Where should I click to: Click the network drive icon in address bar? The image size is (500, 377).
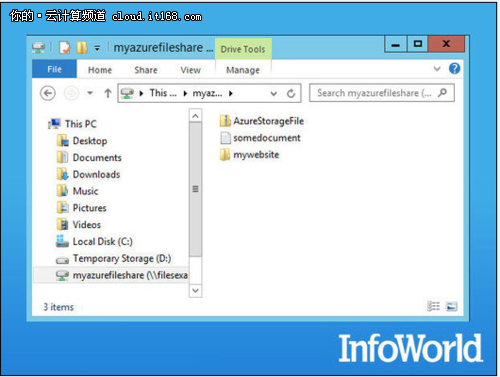click(127, 93)
